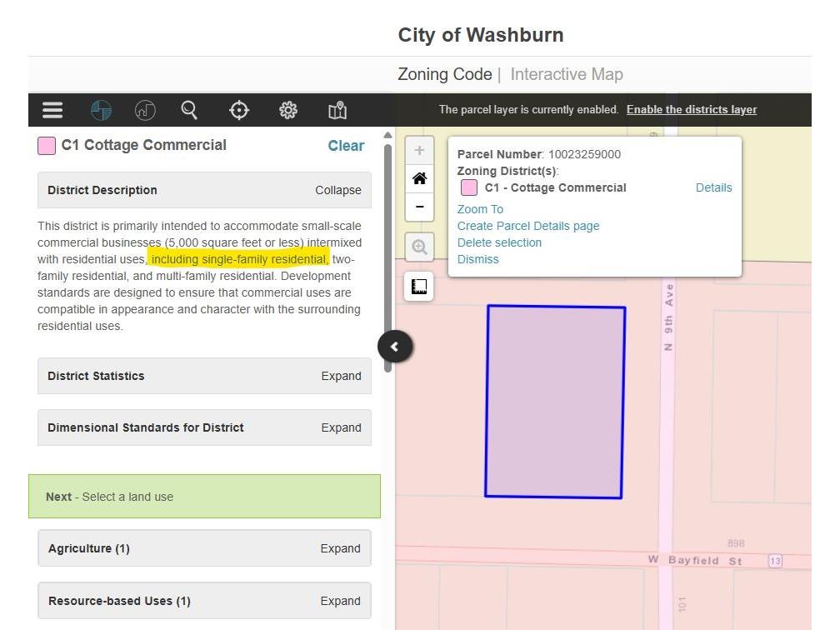Zoom out the map with the minus button
This screenshot has height=630, width=840.
(419, 207)
